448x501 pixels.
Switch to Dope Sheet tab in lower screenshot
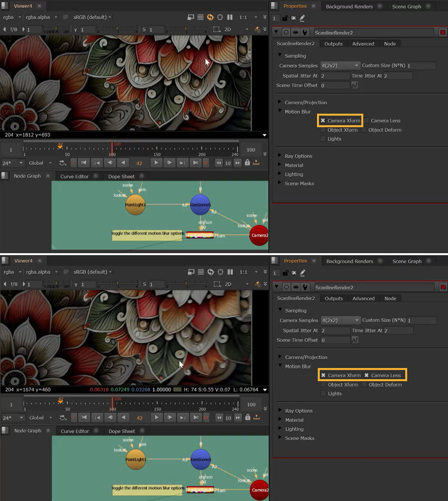coord(122,431)
